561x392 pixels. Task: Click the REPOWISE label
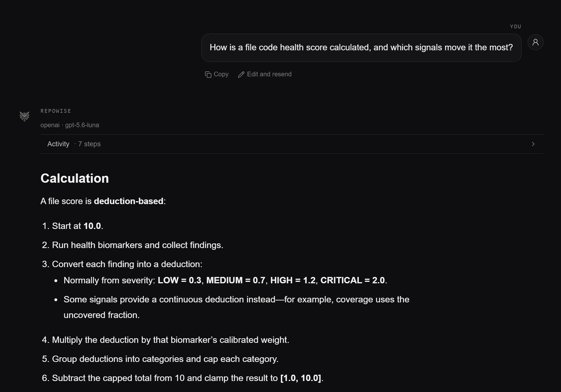pos(56,111)
